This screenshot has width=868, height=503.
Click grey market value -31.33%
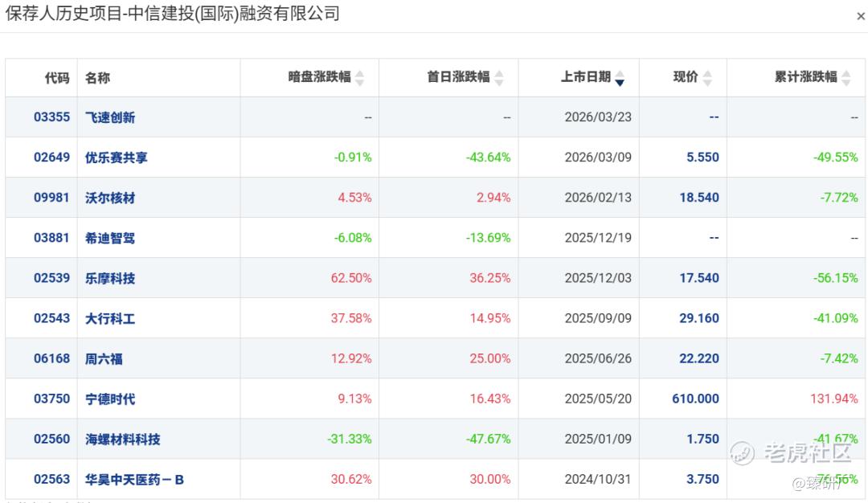(x=350, y=439)
